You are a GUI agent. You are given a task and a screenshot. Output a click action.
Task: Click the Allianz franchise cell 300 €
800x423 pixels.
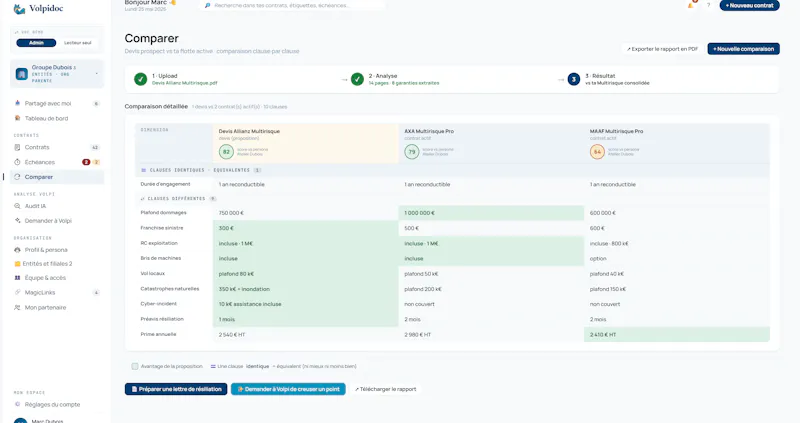(x=305, y=228)
